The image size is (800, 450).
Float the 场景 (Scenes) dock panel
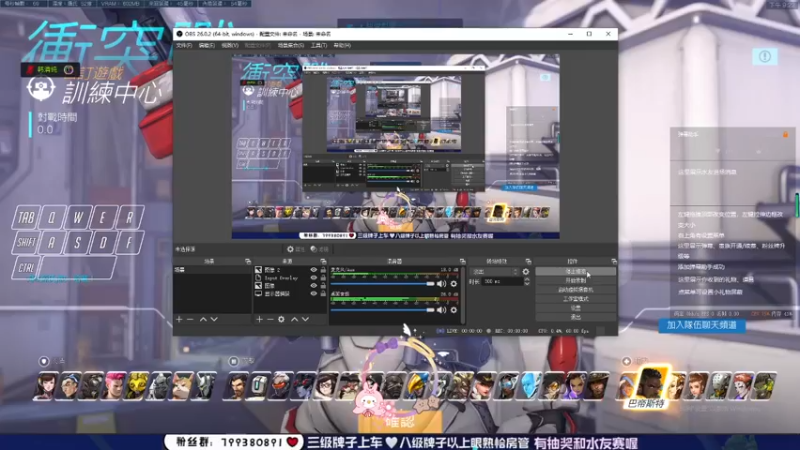click(x=248, y=261)
